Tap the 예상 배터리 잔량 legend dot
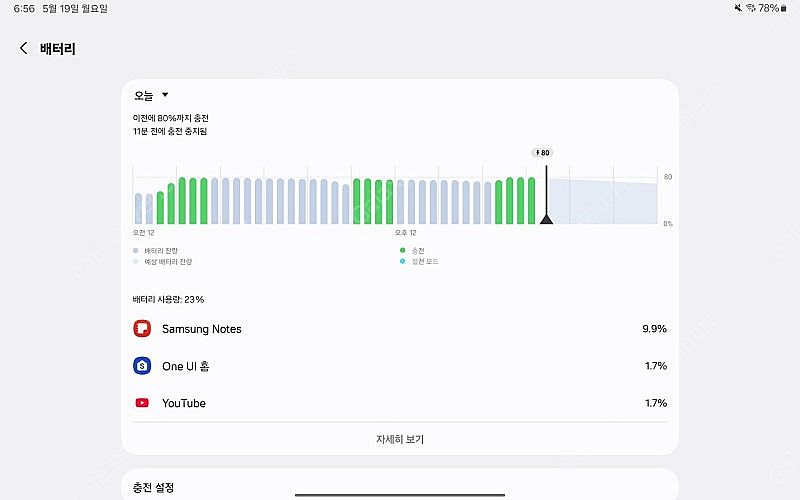Viewport: 800px width, 500px height. click(135, 262)
